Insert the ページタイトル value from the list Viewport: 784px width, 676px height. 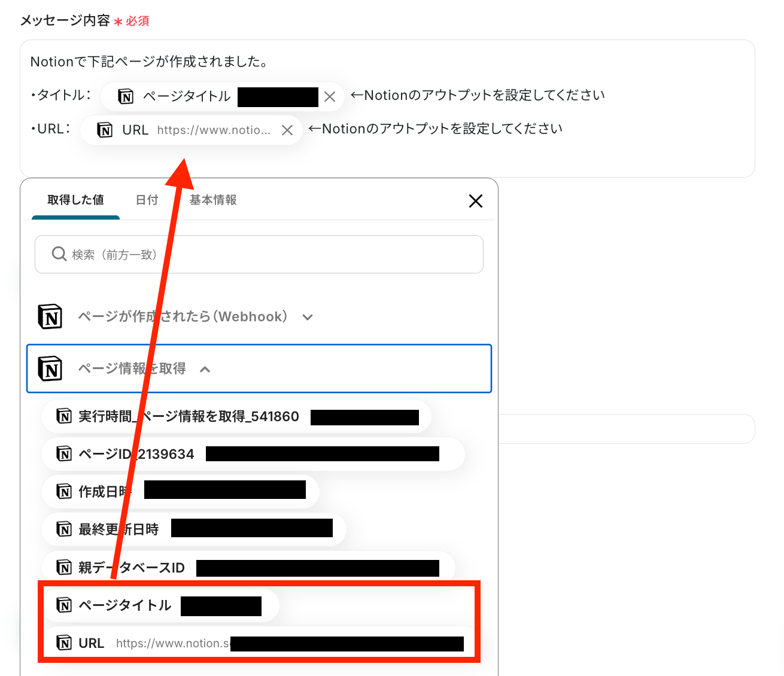[x=160, y=605]
